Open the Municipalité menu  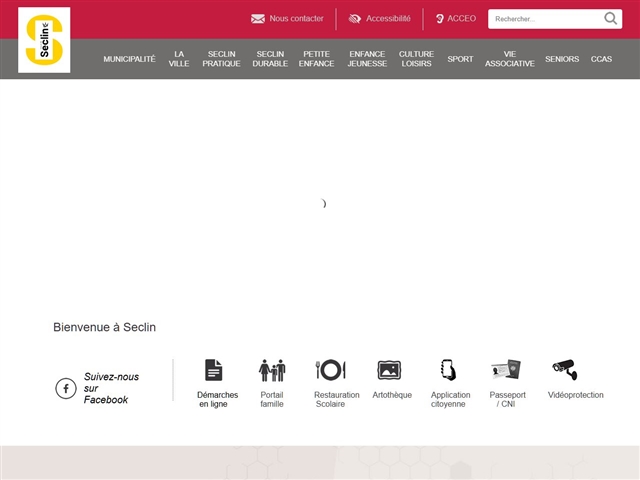pos(129,59)
